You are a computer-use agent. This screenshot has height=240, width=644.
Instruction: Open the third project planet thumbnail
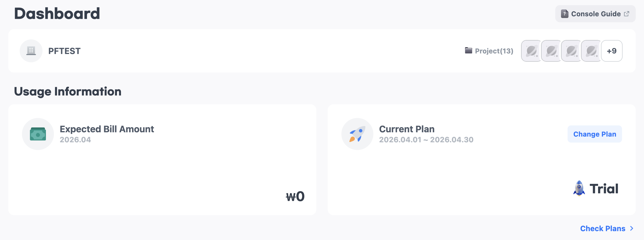pos(571,51)
